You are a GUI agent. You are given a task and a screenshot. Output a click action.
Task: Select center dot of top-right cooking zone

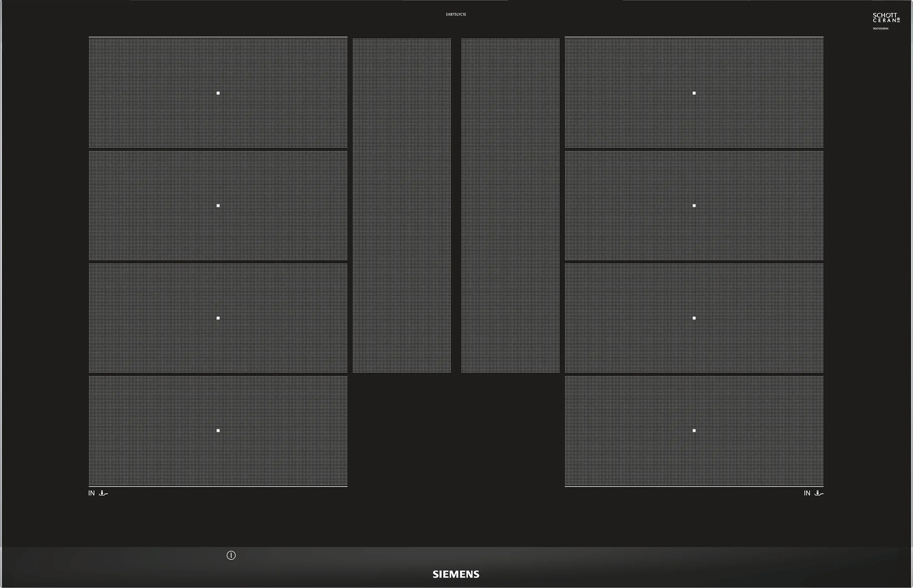(x=694, y=93)
